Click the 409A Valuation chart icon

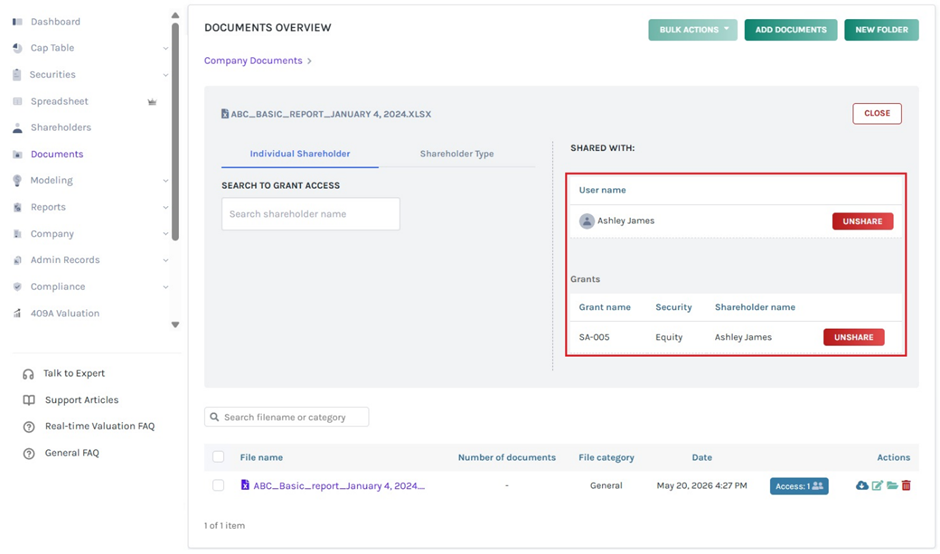point(17,314)
